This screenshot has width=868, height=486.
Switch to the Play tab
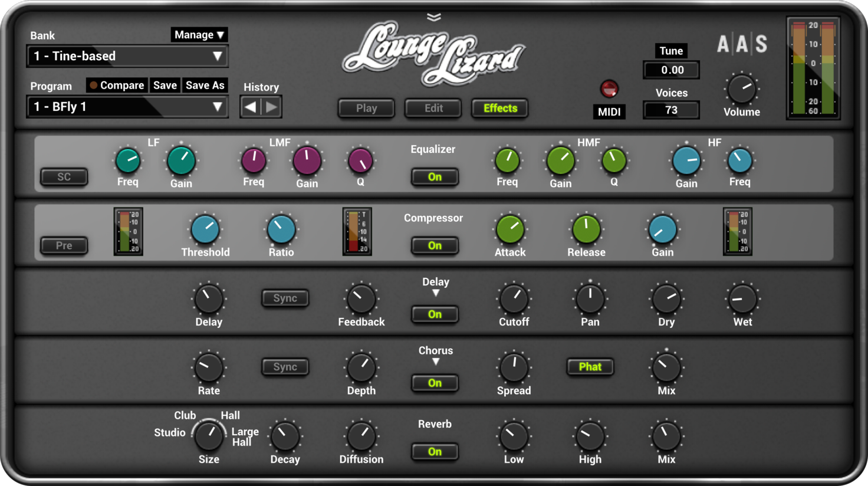click(x=366, y=108)
